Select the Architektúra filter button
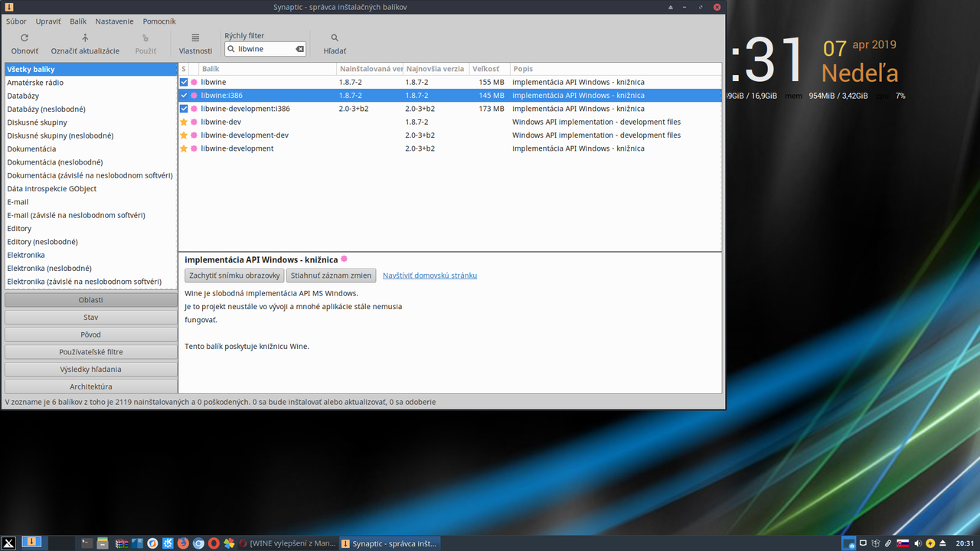This screenshot has width=980, height=551. click(x=91, y=386)
